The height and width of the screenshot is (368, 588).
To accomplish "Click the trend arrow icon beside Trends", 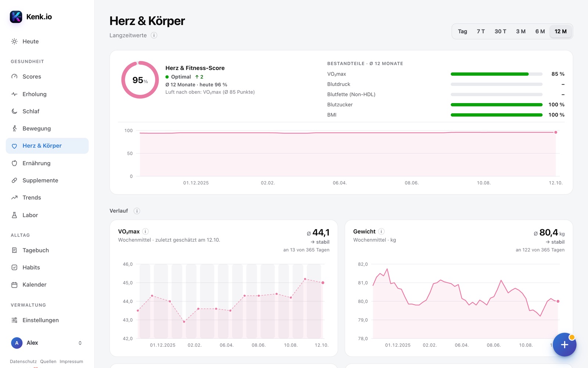I will [x=14, y=198].
